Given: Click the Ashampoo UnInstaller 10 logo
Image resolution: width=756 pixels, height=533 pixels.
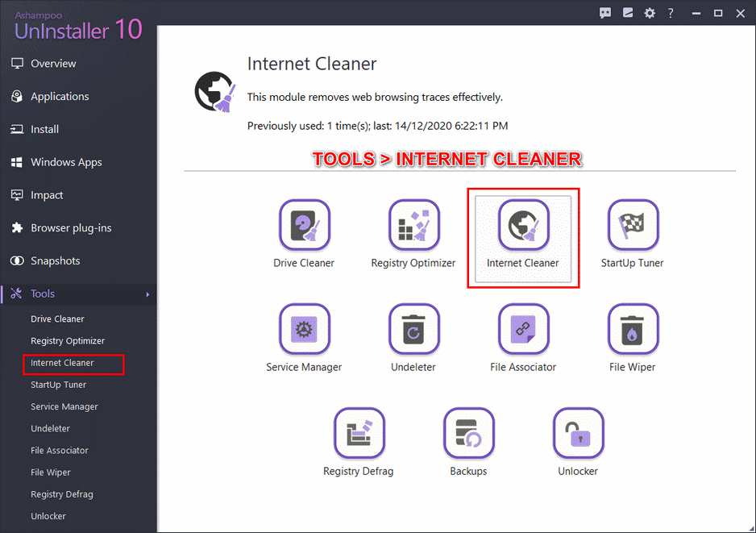Looking at the screenshot, I should point(78,27).
